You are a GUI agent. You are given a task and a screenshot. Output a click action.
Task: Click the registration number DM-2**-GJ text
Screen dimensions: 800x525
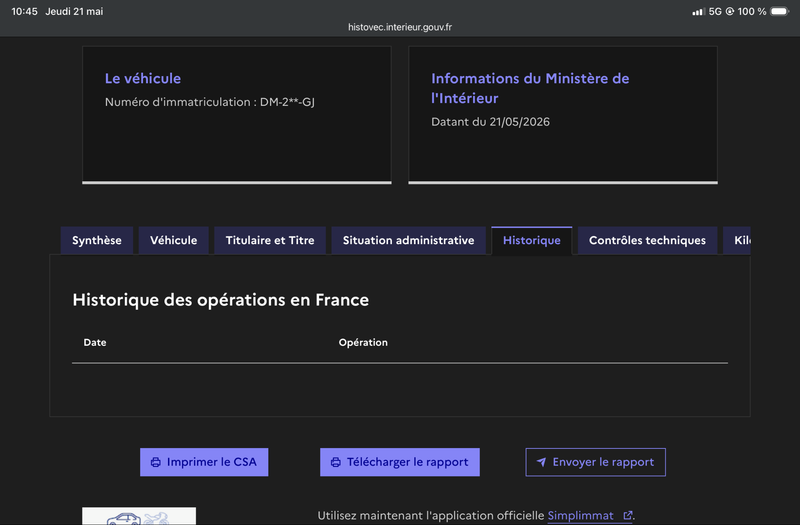[287, 102]
